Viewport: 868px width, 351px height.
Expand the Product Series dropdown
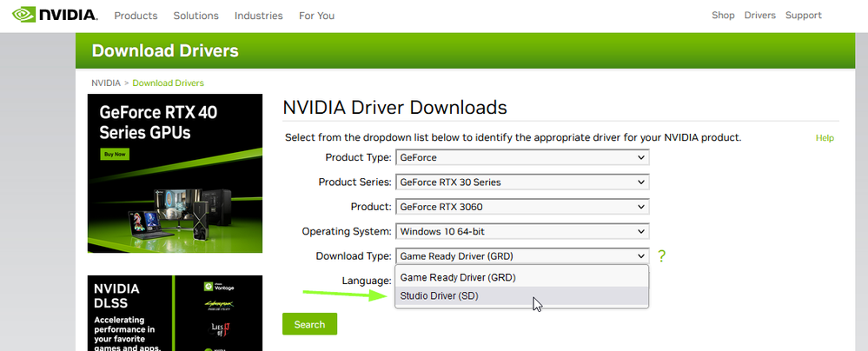tap(522, 182)
